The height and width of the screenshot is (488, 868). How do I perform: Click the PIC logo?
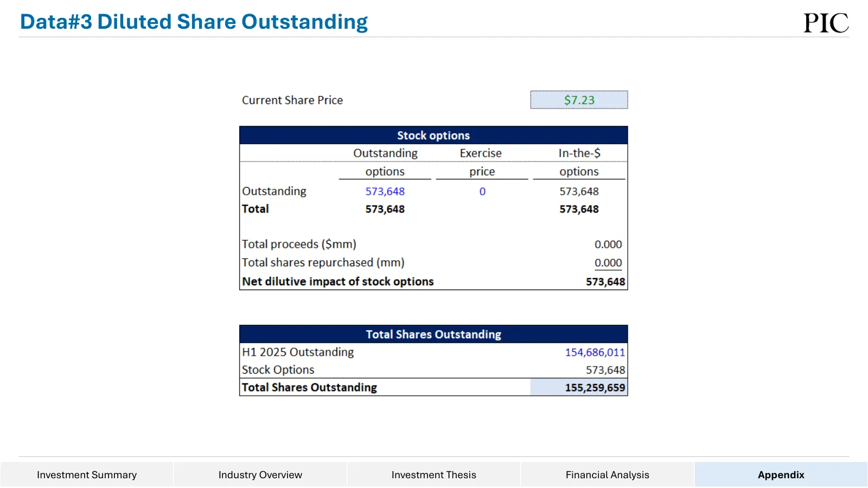coord(826,23)
